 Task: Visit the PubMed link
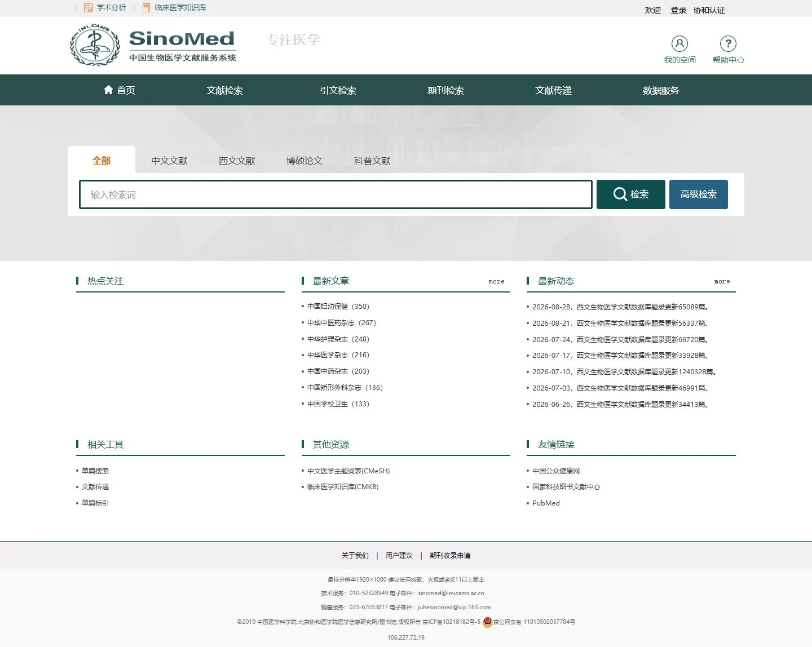point(546,503)
